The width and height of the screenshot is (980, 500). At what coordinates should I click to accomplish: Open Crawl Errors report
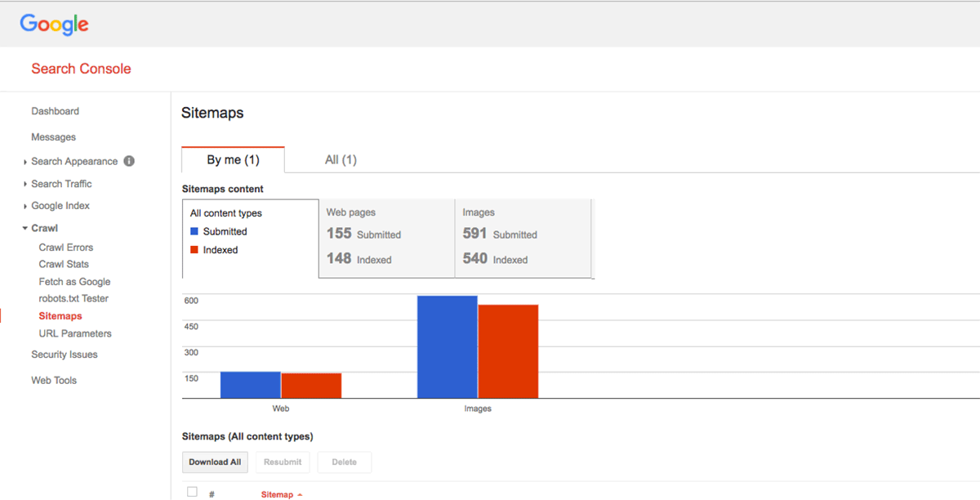coord(66,248)
